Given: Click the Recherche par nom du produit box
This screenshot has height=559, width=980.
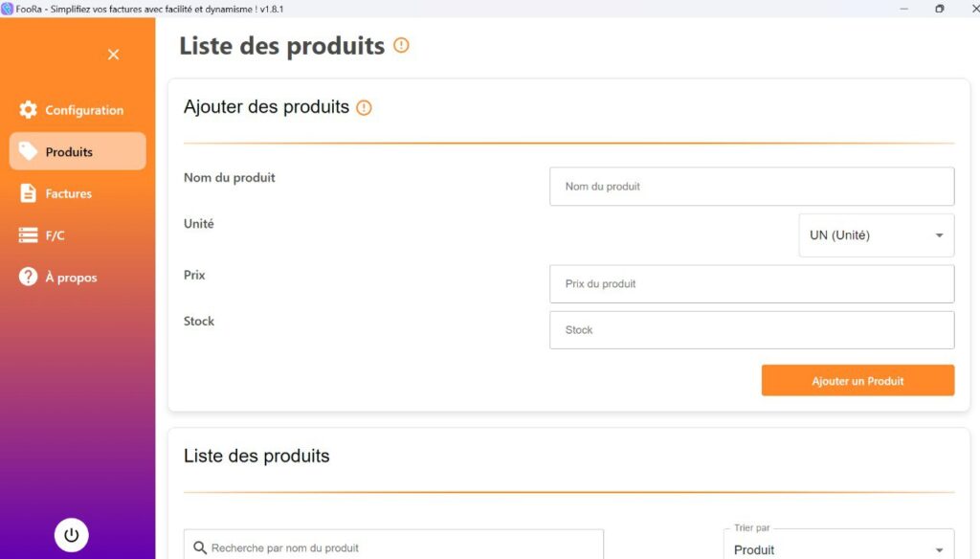Looking at the screenshot, I should [393, 546].
